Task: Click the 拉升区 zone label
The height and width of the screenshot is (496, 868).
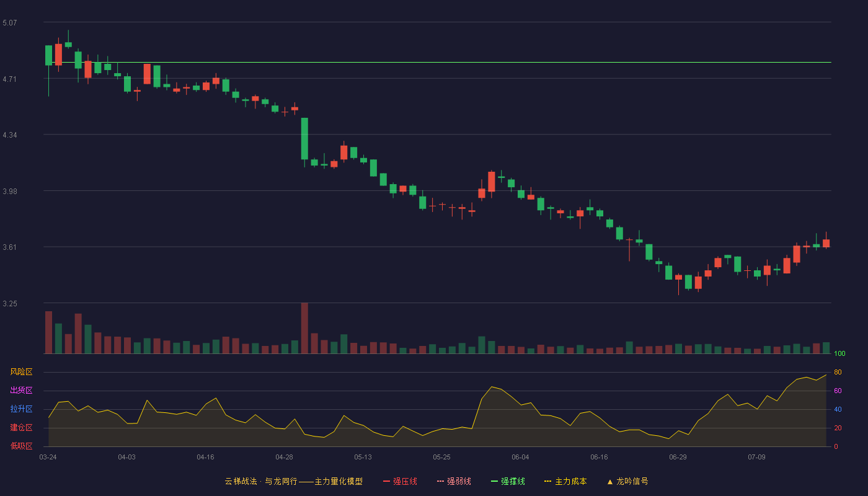Action: tap(21, 409)
